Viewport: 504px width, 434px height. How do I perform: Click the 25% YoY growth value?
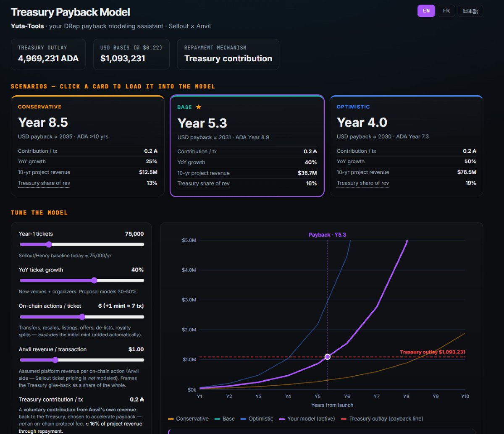(152, 162)
